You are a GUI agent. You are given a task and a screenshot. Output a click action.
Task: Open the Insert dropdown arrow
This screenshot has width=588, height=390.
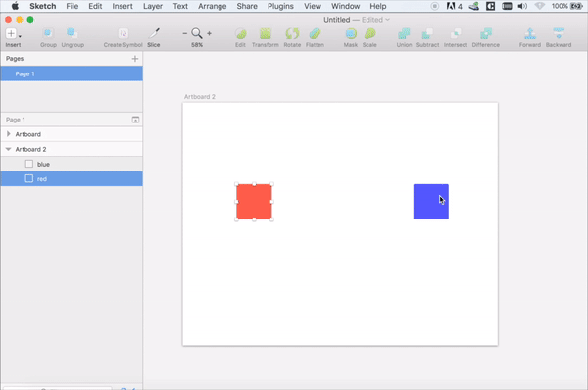[20, 36]
